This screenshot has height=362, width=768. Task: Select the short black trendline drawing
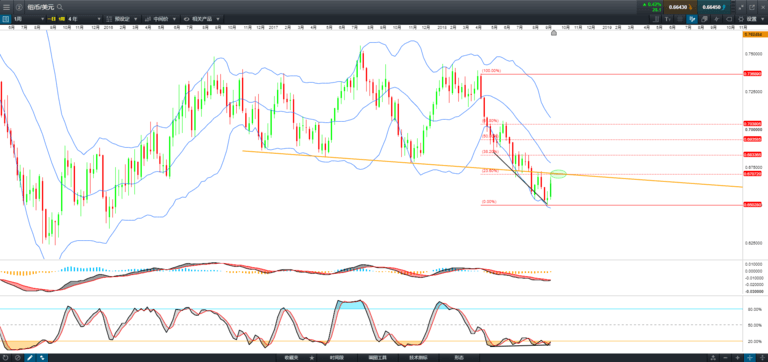click(520, 179)
